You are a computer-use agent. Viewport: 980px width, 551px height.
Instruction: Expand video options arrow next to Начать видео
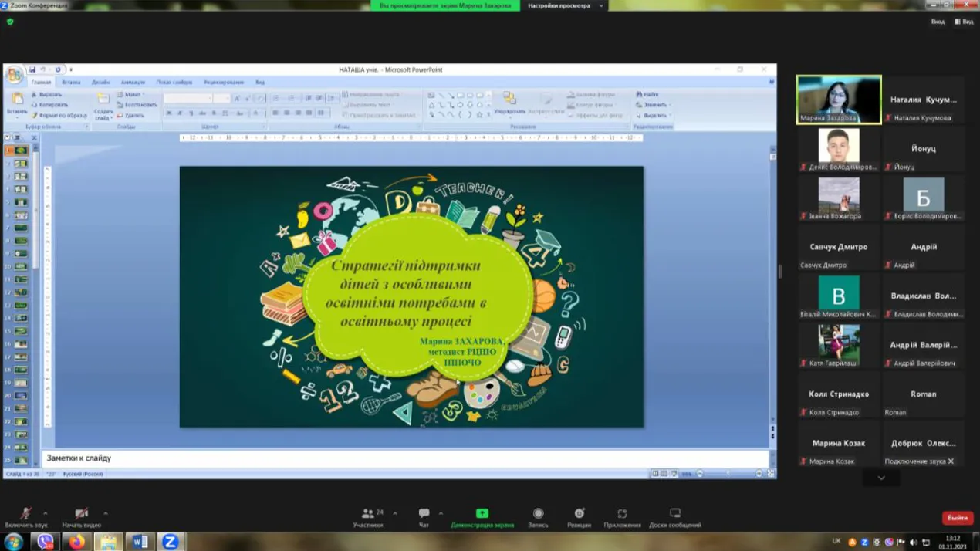105,513
